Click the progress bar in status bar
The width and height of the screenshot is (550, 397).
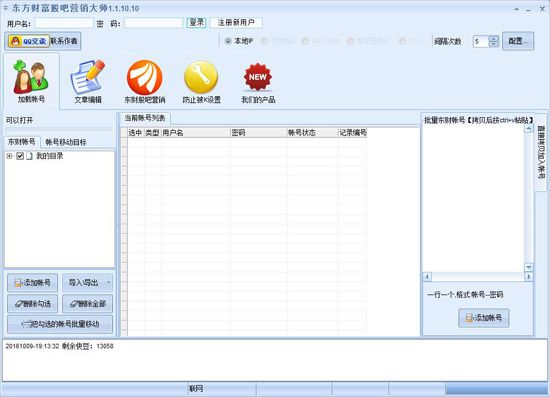496,389
